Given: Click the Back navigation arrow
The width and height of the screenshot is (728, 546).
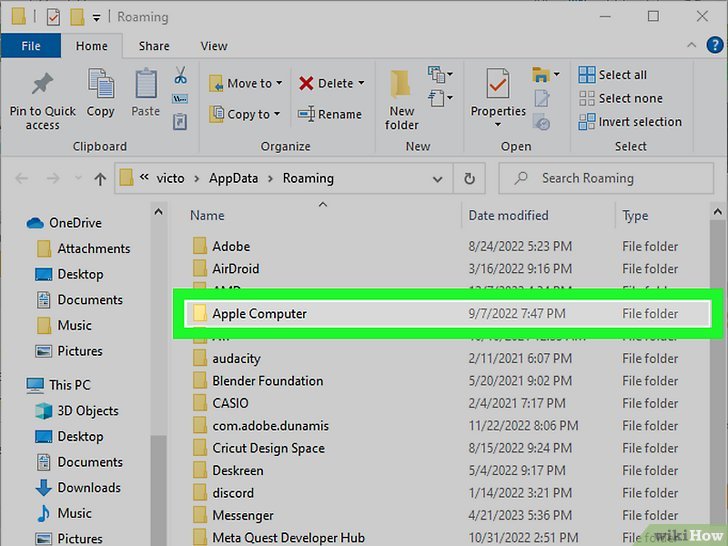Looking at the screenshot, I should pyautogui.click(x=21, y=179).
